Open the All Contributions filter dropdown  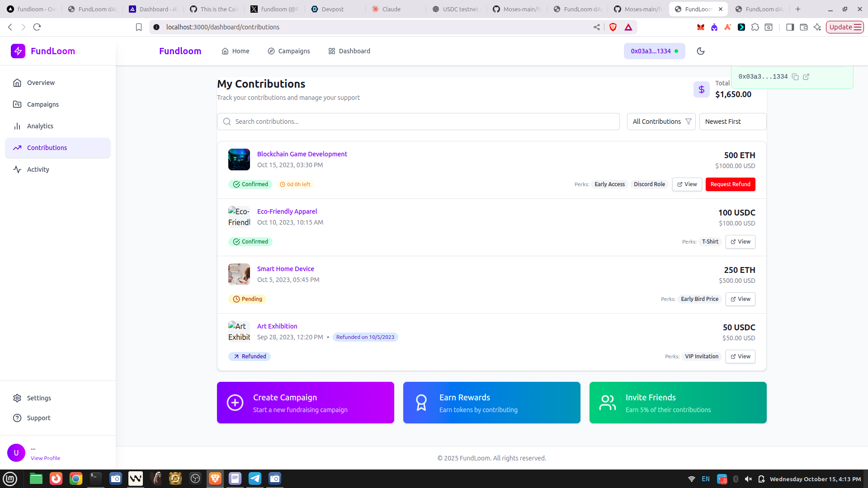pos(661,122)
